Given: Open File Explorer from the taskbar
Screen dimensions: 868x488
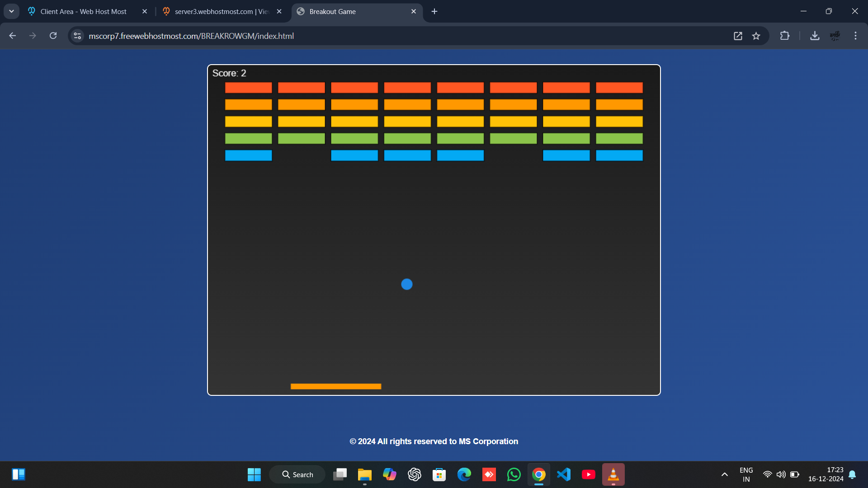Looking at the screenshot, I should 365,474.
